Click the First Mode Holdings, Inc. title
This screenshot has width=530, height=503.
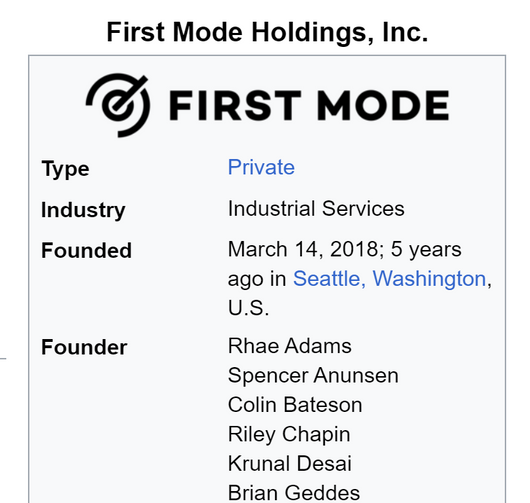pos(267,32)
